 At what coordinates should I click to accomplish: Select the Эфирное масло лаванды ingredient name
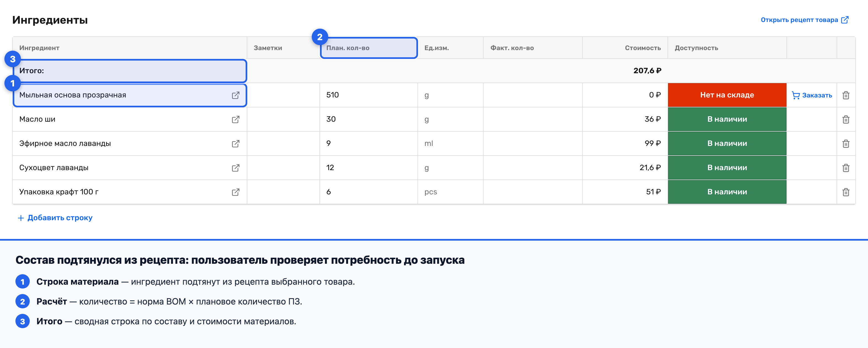(65, 143)
